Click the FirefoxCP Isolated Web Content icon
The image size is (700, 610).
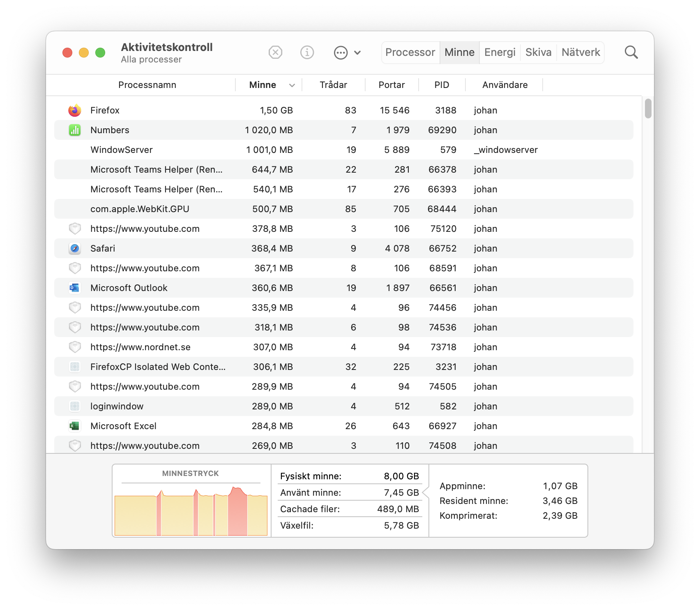point(75,367)
